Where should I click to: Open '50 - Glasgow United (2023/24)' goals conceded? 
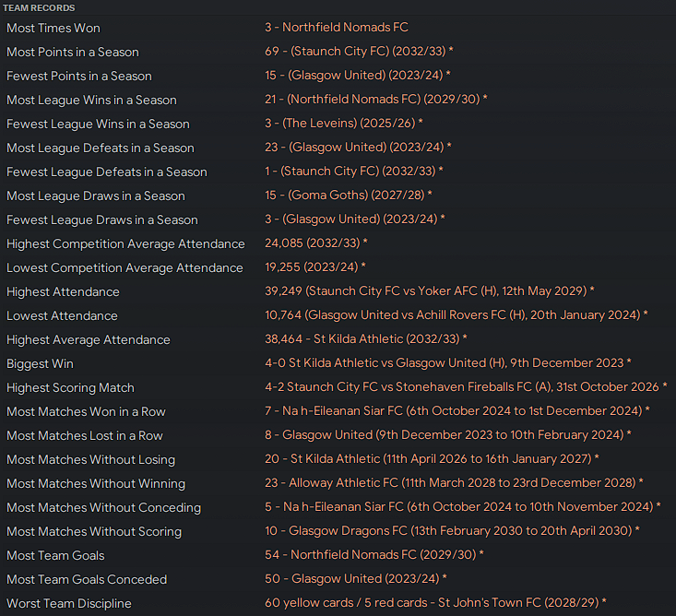pyautogui.click(x=356, y=578)
